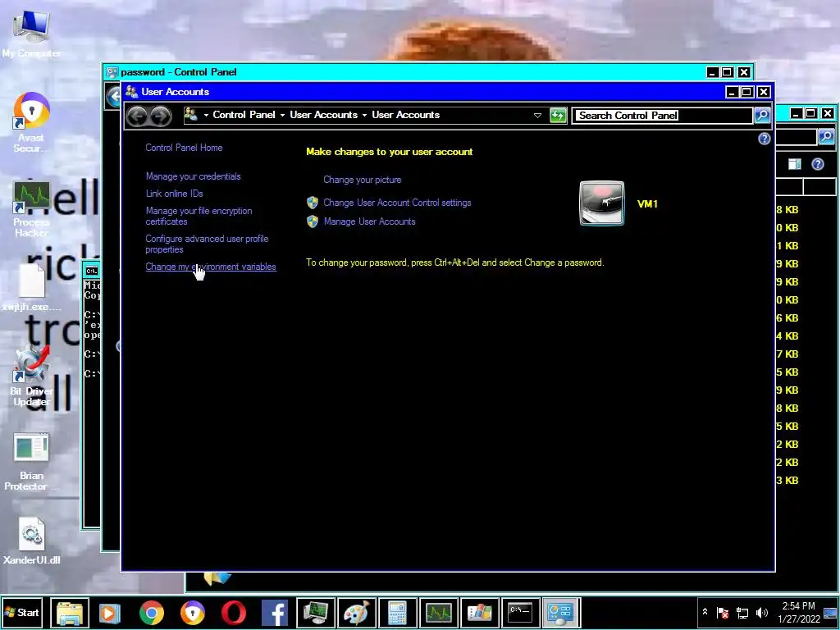Click the VM1 account picture
The image size is (840, 630).
601,203
